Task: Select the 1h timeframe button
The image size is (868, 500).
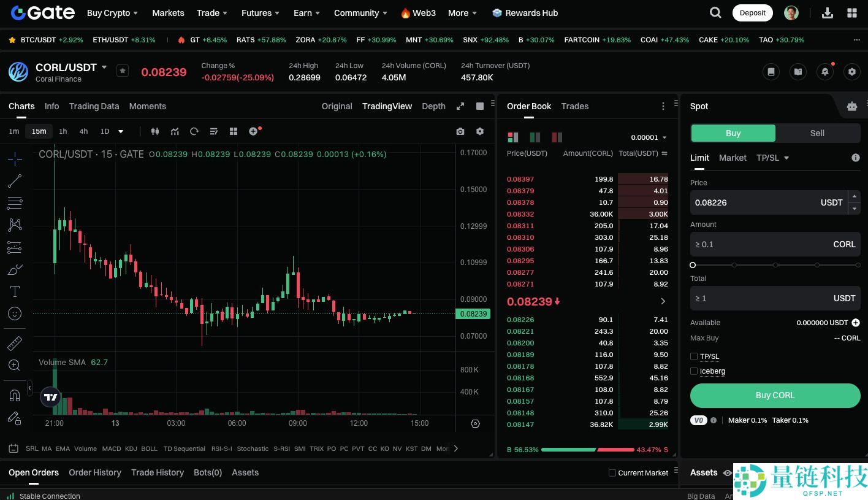Action: pos(63,131)
